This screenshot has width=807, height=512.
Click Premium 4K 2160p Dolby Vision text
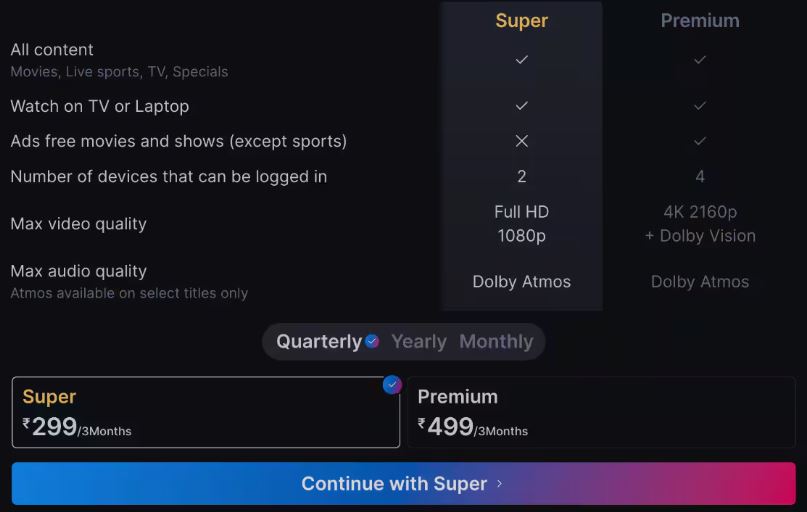click(x=700, y=224)
